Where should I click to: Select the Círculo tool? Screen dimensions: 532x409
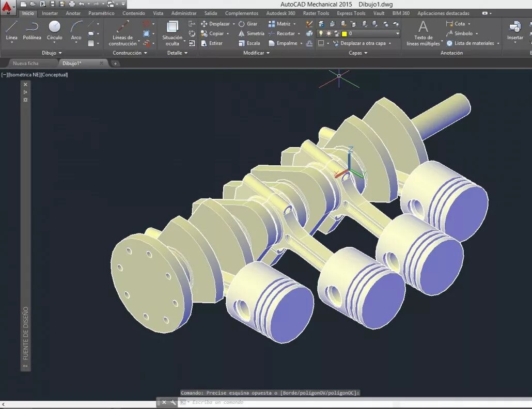click(54, 31)
